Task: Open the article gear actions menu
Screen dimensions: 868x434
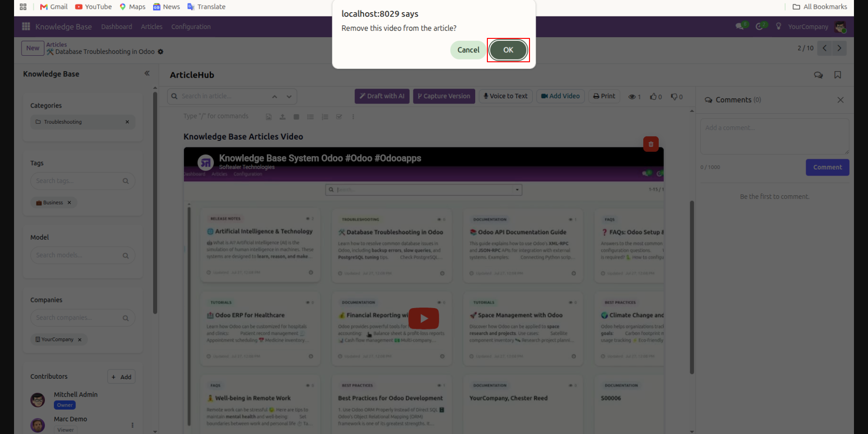Action: click(x=161, y=51)
